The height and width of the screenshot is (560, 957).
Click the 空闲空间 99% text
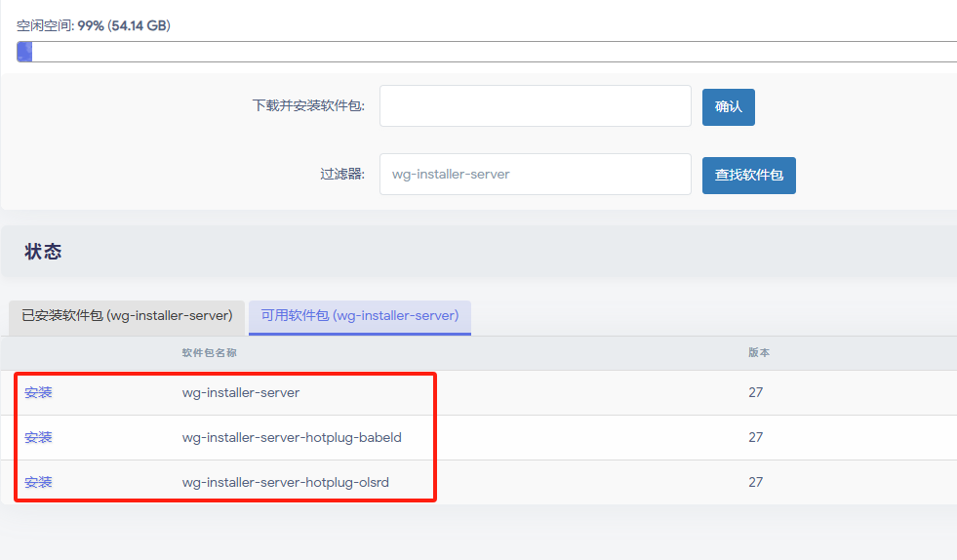[x=94, y=25]
